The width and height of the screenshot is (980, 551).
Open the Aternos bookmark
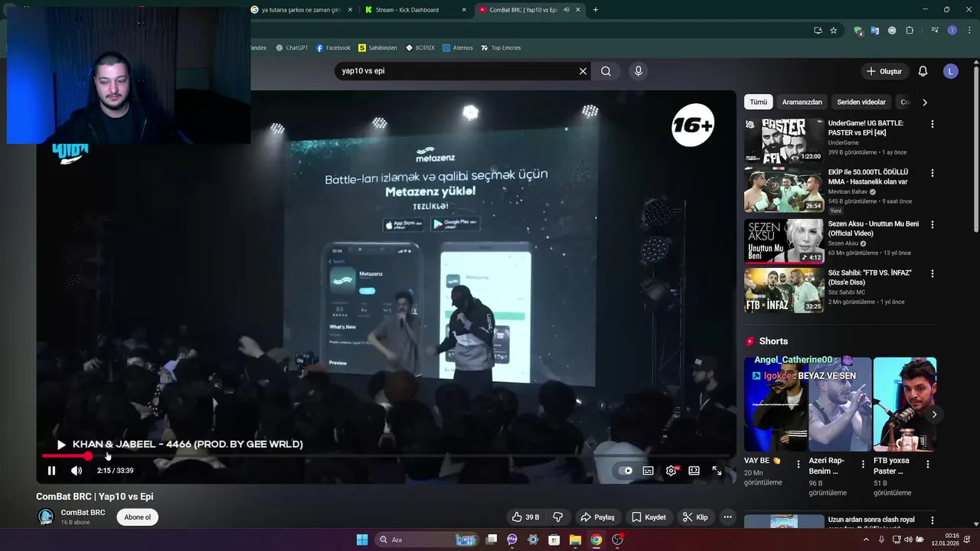[x=458, y=47]
